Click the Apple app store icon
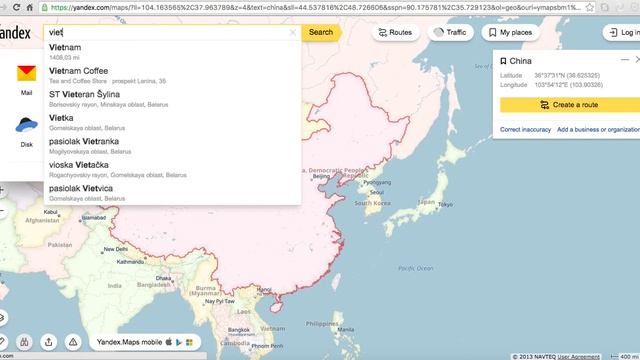Viewport: 640px width, 360px height. 169,342
